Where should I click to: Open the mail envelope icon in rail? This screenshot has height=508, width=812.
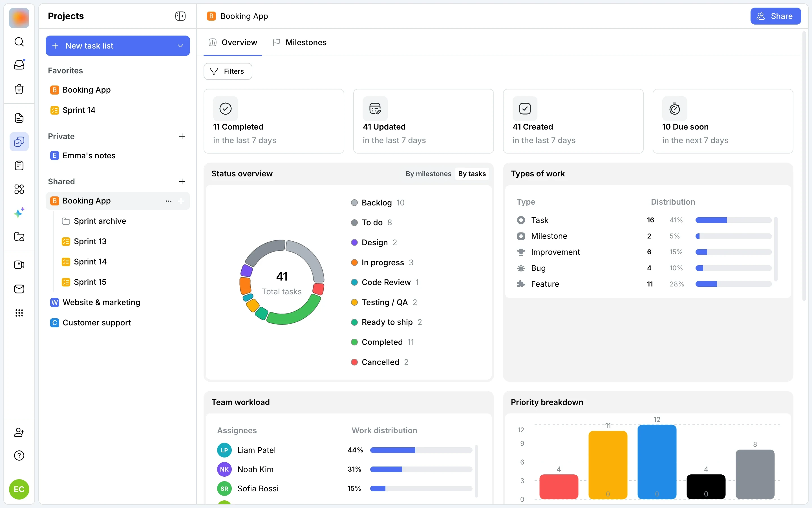19,289
